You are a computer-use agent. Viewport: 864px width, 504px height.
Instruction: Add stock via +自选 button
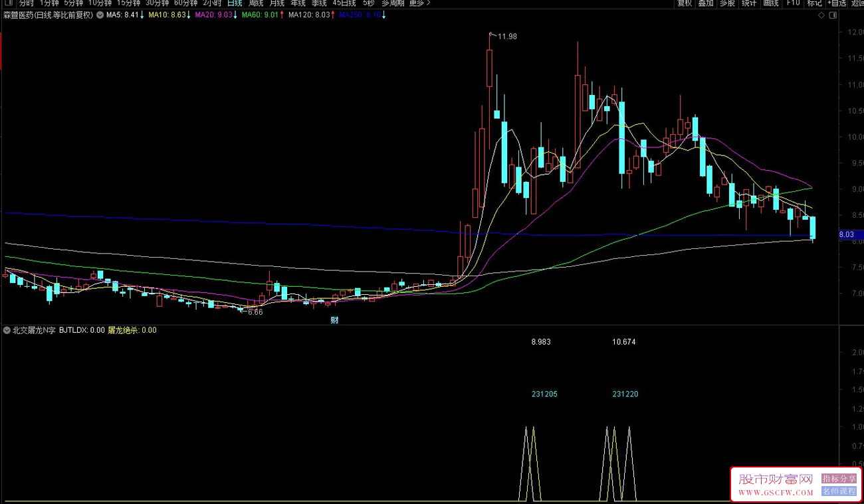click(x=837, y=3)
